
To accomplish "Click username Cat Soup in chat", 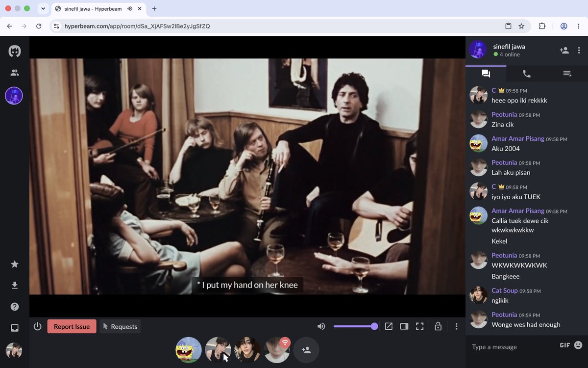I will click(505, 290).
